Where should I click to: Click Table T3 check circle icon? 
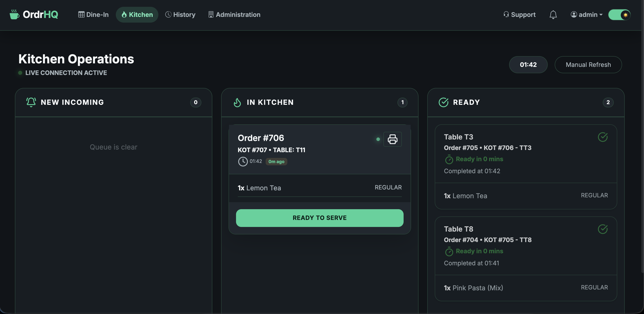(603, 137)
